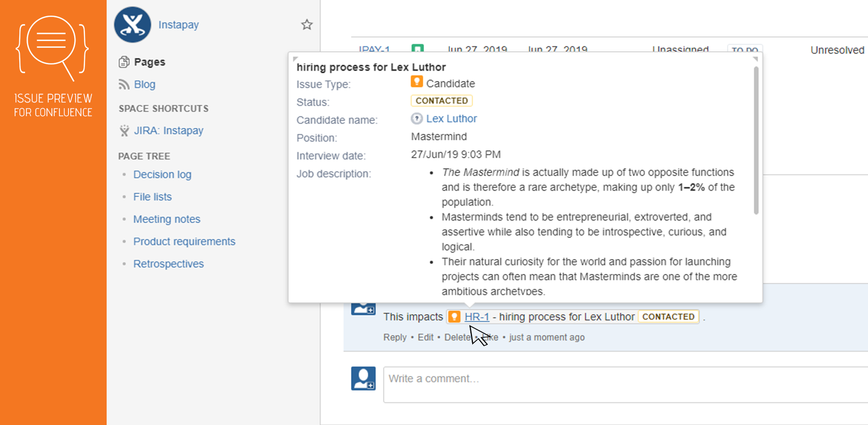Click the interview date '27/Jun/19 9:03 PM'

click(456, 154)
